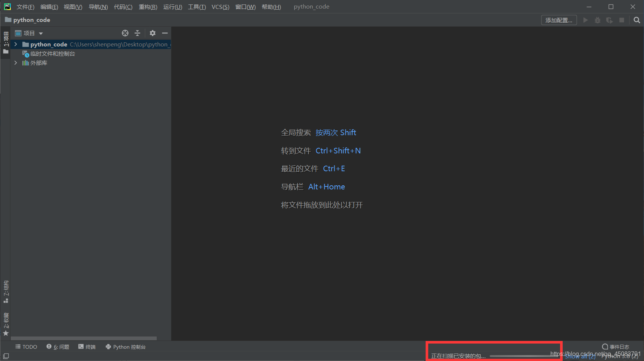The image size is (644, 361).
Task: Open the 重构(R) menu
Action: coord(148,7)
